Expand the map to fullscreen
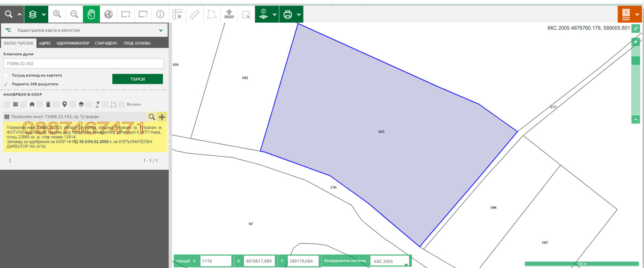Screen dimensions: 644x268 [636, 28]
